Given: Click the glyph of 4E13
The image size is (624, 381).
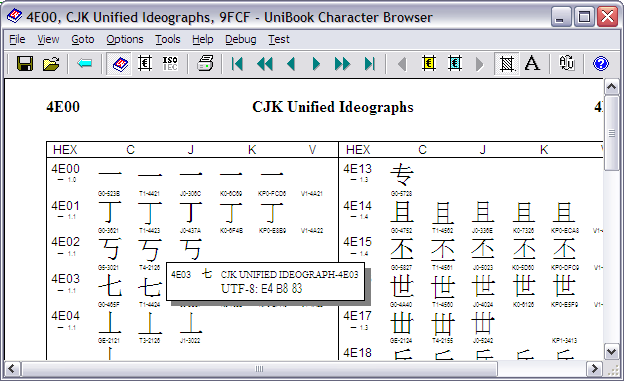Looking at the screenshot, I should [402, 174].
